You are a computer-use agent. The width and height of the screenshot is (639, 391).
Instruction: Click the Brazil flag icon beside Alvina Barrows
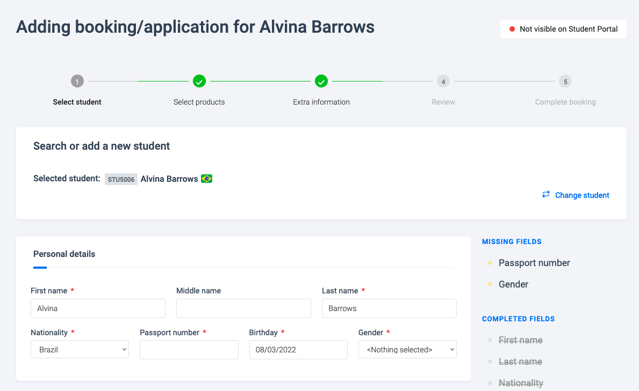coord(207,179)
